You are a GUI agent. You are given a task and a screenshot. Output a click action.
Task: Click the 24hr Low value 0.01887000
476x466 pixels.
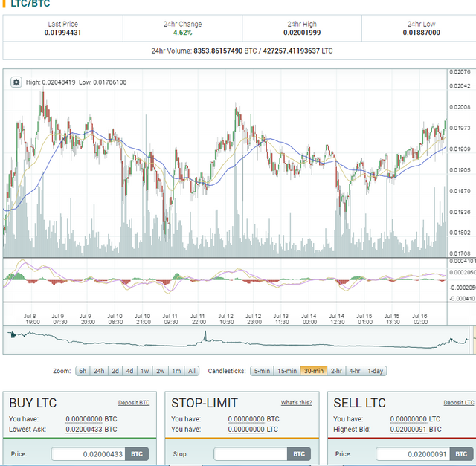[422, 33]
